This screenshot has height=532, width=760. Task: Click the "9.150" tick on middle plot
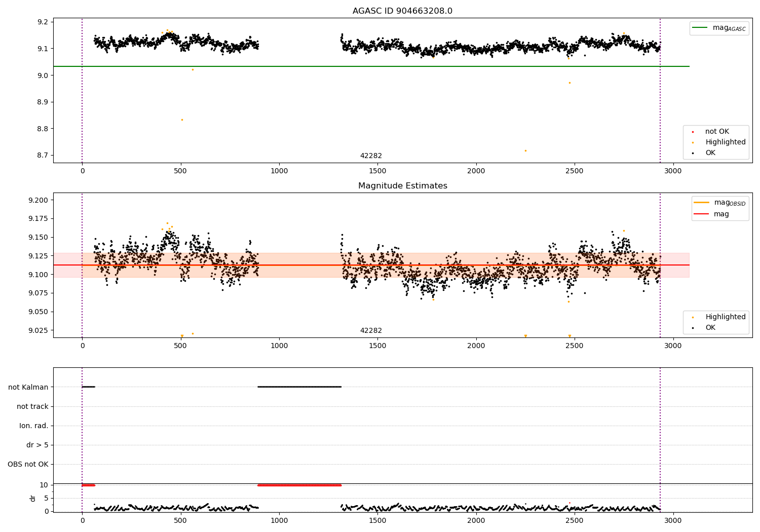pos(39,238)
